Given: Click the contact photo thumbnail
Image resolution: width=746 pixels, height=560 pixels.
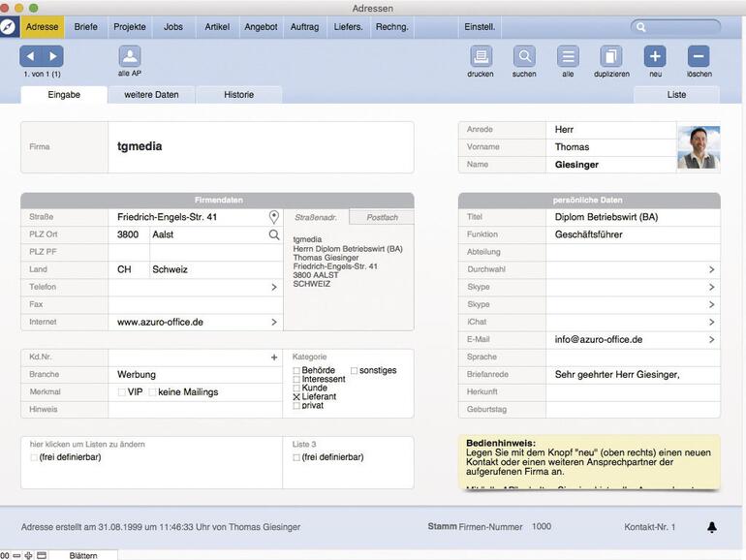Looking at the screenshot, I should coord(699,147).
